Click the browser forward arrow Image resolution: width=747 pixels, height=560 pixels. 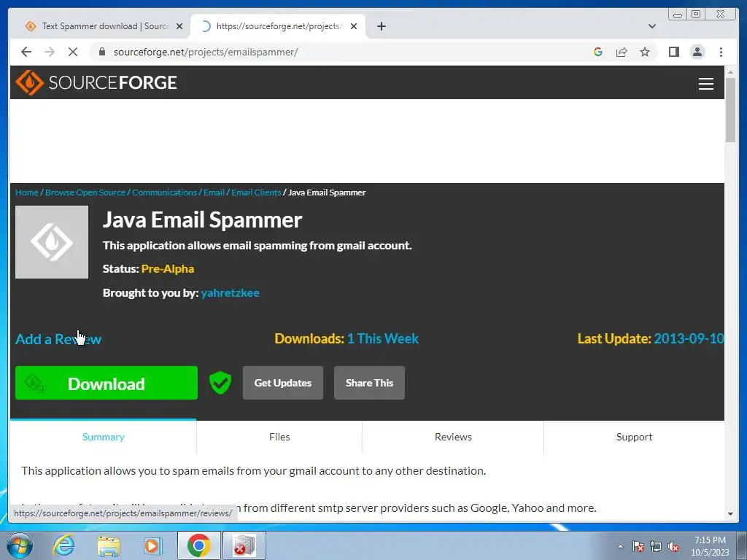pyautogui.click(x=50, y=52)
